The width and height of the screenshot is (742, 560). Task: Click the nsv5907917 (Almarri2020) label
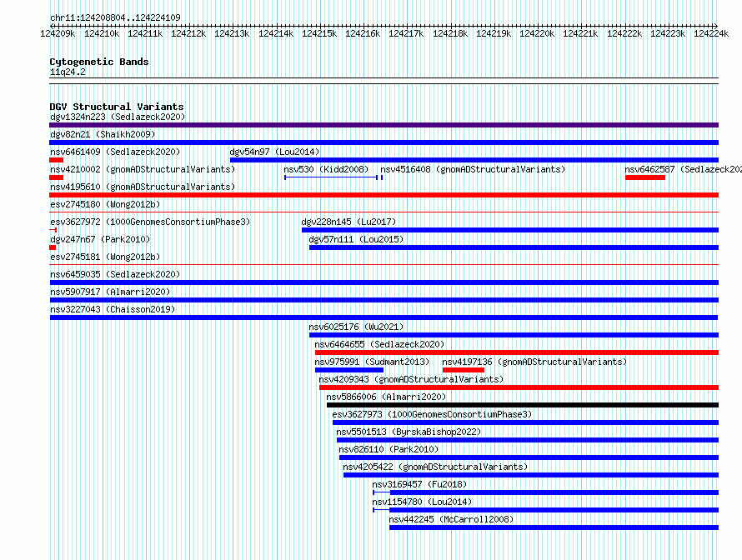click(x=110, y=292)
